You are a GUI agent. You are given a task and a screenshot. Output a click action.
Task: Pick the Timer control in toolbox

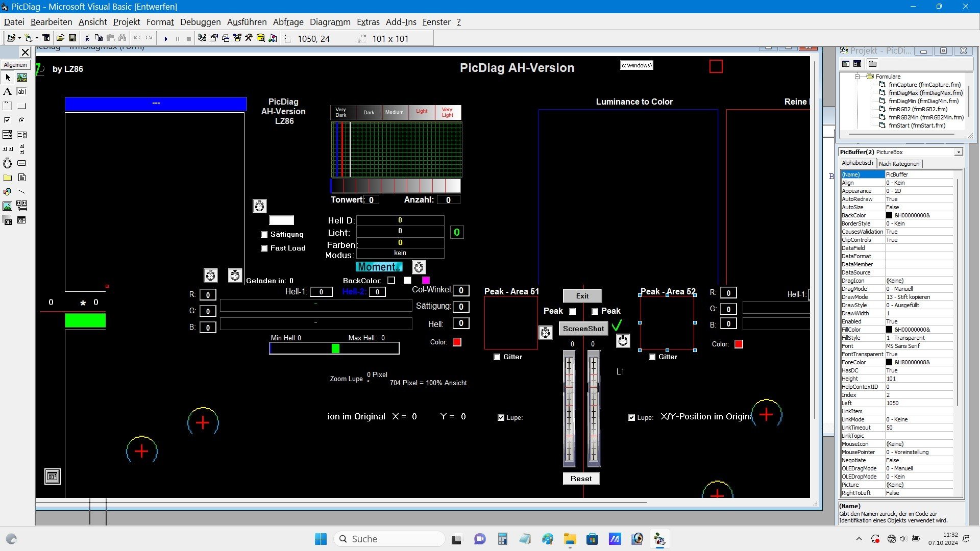coord(8,163)
